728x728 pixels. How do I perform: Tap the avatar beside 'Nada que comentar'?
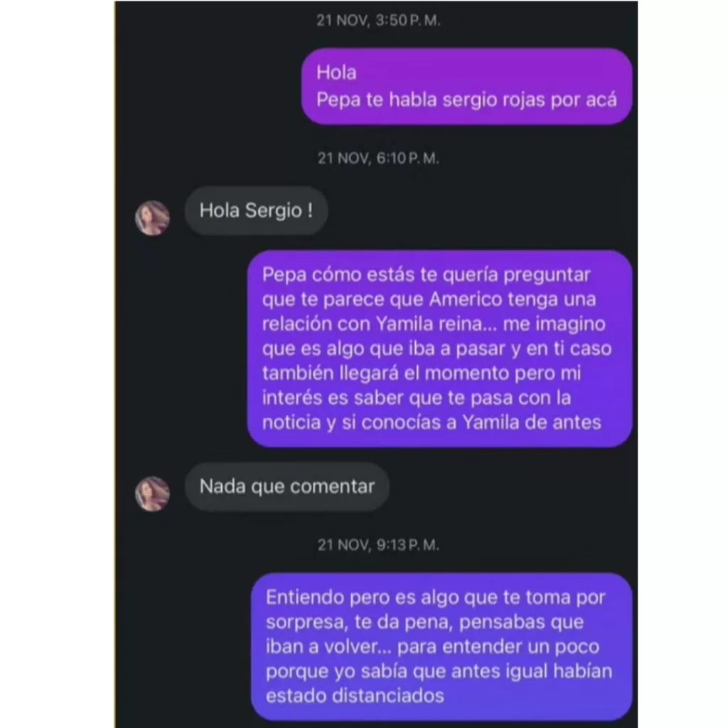(152, 493)
